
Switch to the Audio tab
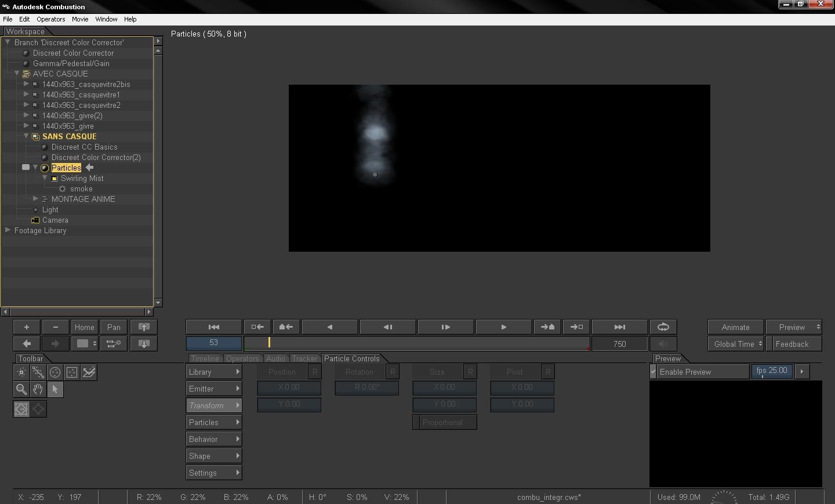275,358
